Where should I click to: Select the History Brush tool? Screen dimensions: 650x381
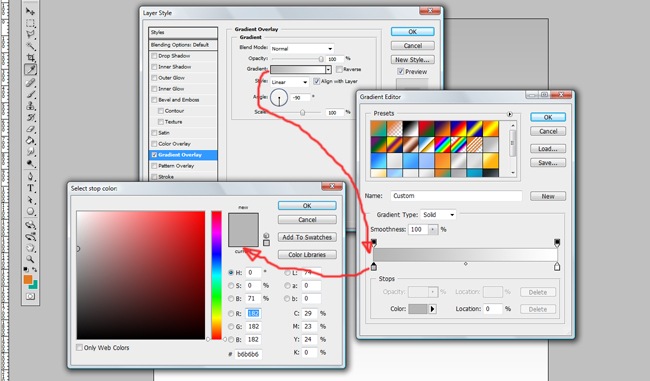30,118
